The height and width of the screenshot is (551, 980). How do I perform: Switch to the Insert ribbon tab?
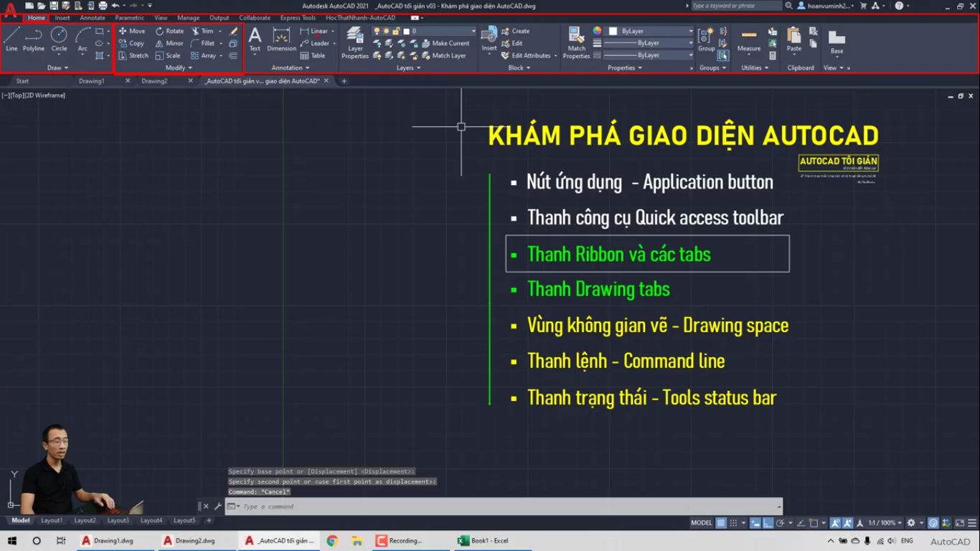coord(62,18)
